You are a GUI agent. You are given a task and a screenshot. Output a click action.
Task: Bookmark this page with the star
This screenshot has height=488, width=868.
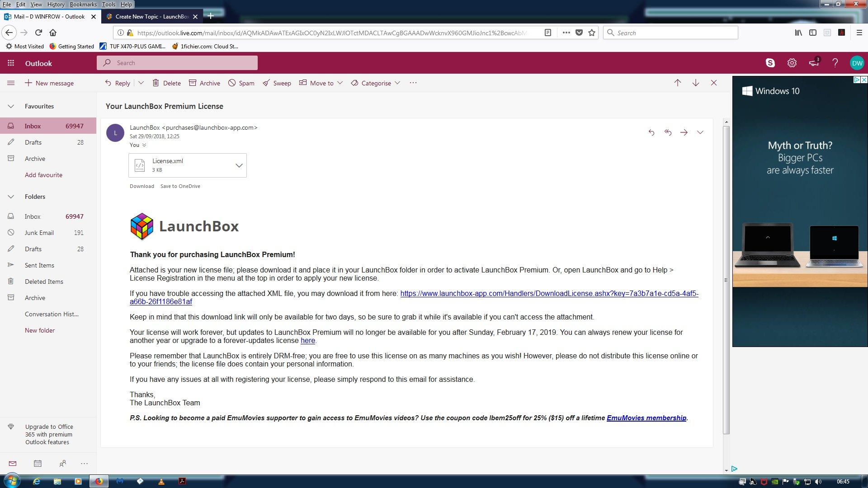coord(592,33)
